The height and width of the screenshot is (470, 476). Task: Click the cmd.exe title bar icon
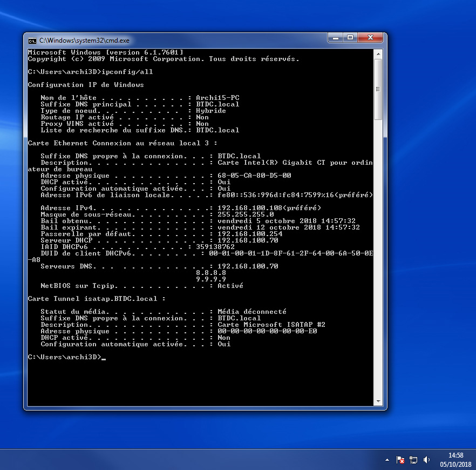click(32, 41)
